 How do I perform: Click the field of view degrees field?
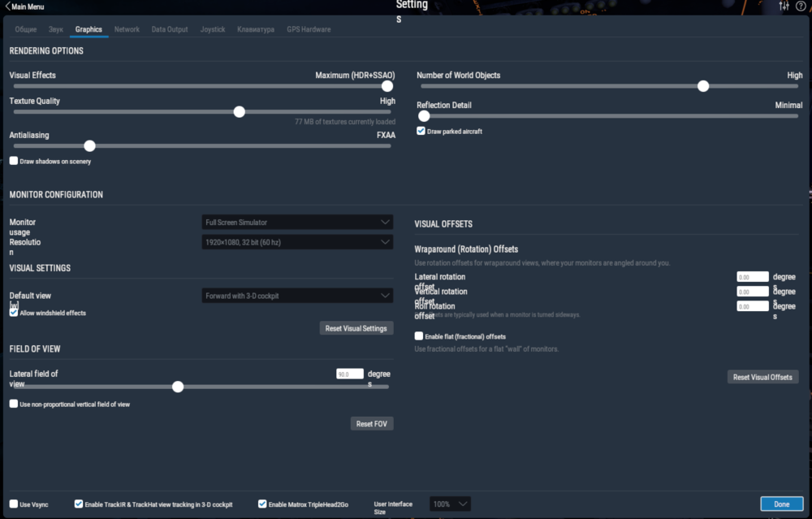[x=350, y=374]
